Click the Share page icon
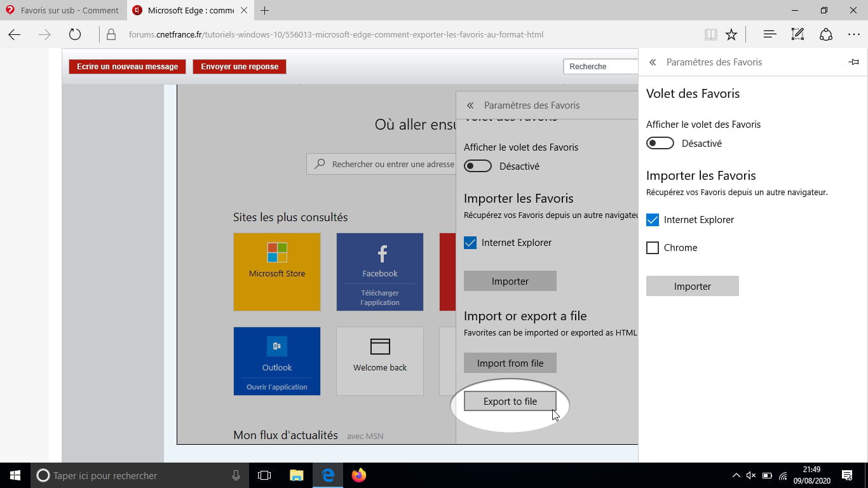 click(x=825, y=35)
